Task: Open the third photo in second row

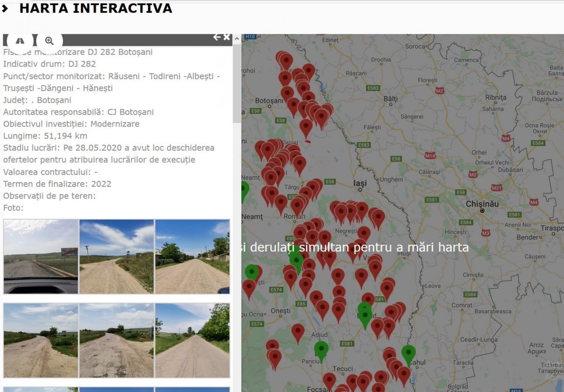Action: (x=192, y=340)
